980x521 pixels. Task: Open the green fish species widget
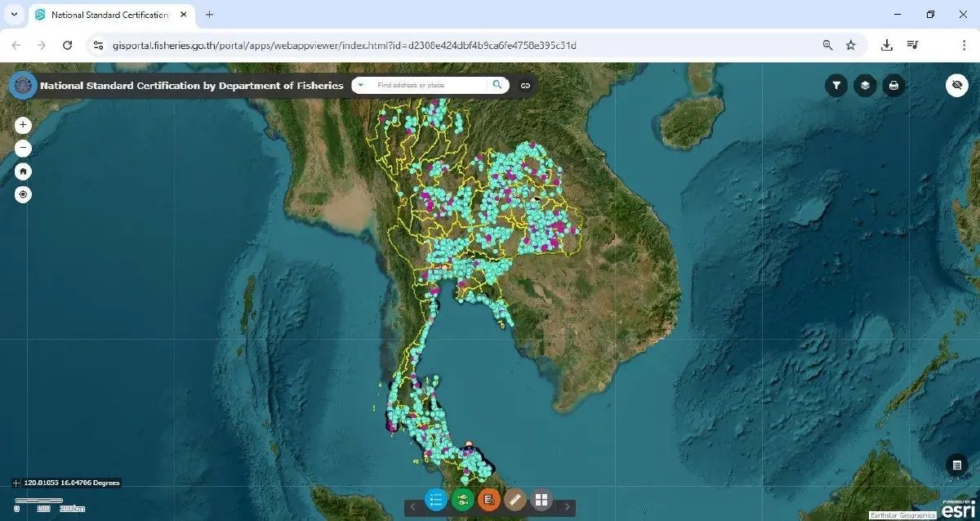tap(461, 498)
